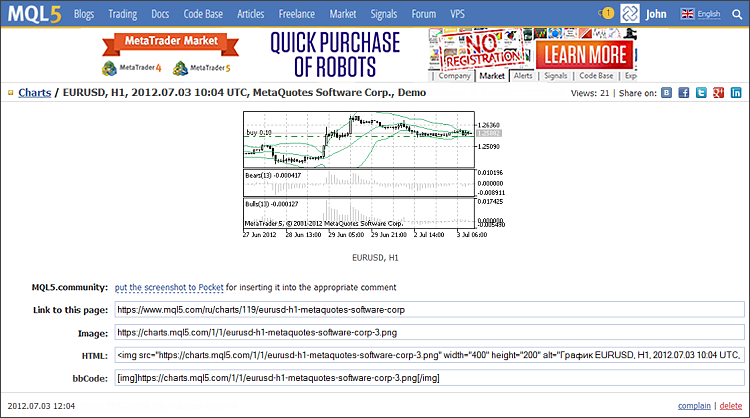This screenshot has width=750, height=418.
Task: Click the Alerts tab in banner image
Action: coord(523,76)
